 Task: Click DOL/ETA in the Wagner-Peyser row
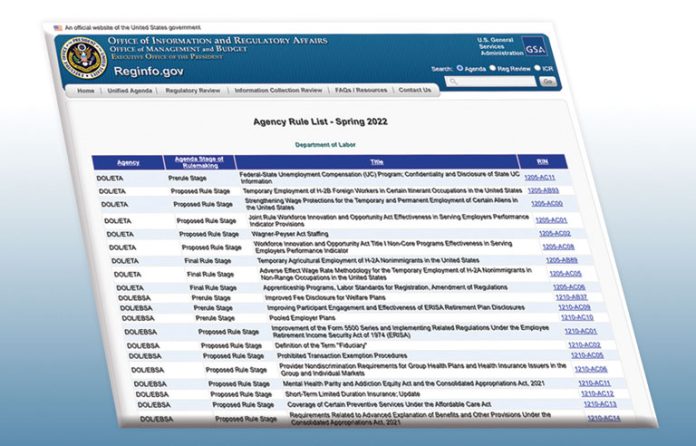(x=120, y=234)
